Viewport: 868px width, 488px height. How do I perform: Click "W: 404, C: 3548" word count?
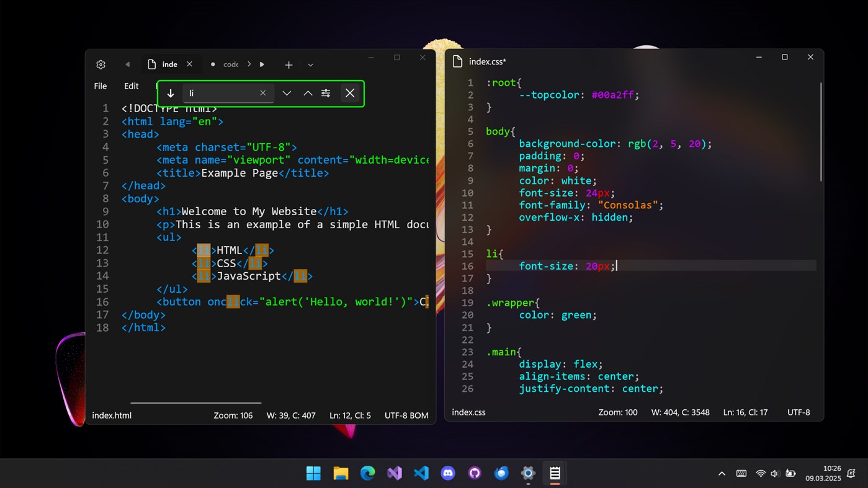(x=681, y=412)
